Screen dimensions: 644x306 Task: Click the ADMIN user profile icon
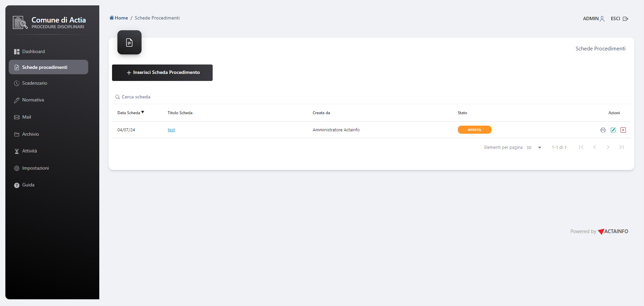click(602, 19)
